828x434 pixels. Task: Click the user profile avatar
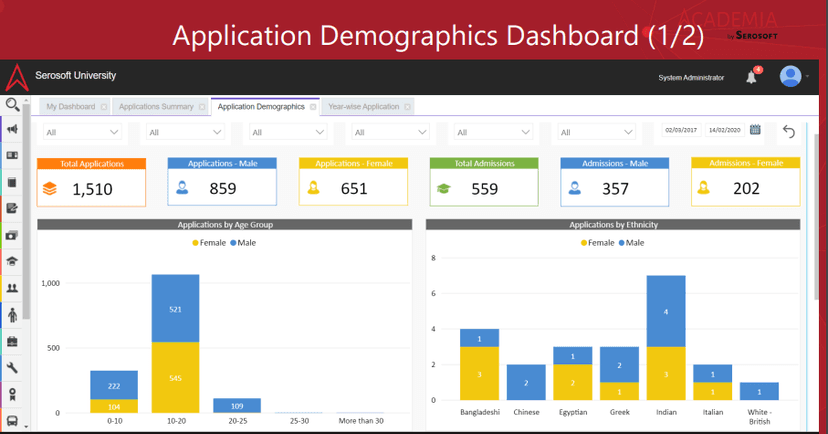click(791, 77)
